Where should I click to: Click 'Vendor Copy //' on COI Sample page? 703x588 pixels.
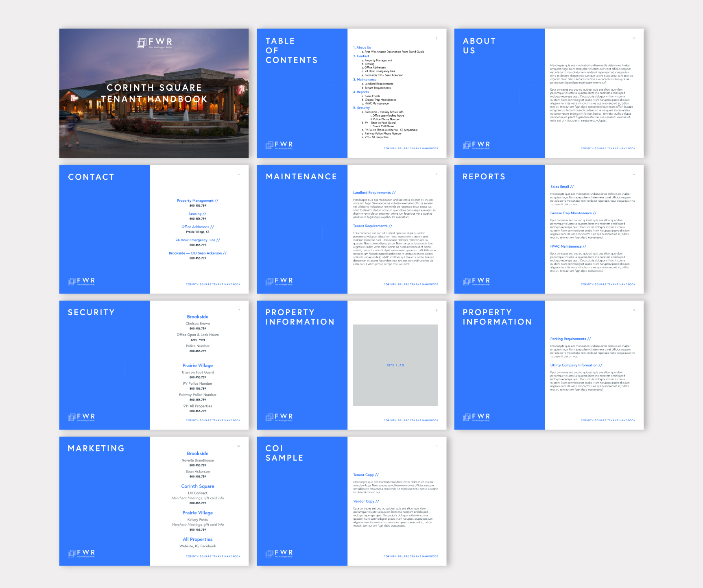pyautogui.click(x=366, y=501)
